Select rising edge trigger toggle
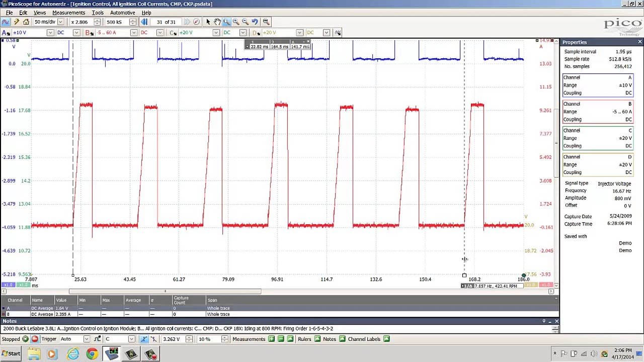The height and width of the screenshot is (362, 644). (144, 339)
